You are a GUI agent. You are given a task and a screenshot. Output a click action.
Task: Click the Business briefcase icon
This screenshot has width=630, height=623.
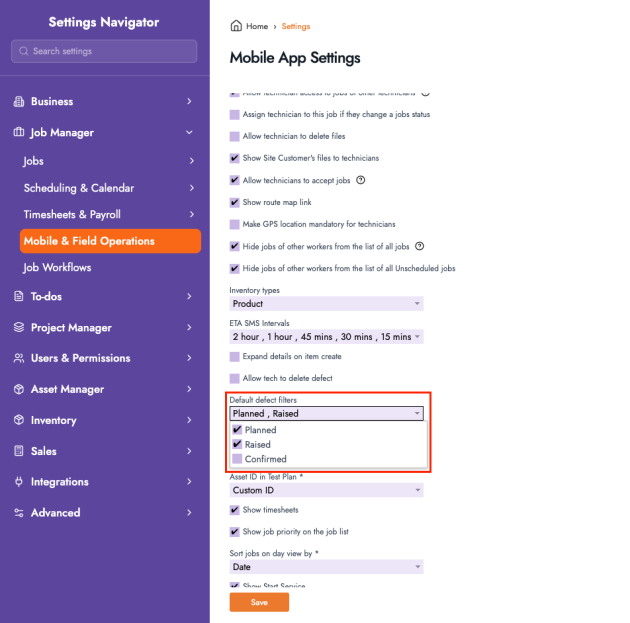19,101
